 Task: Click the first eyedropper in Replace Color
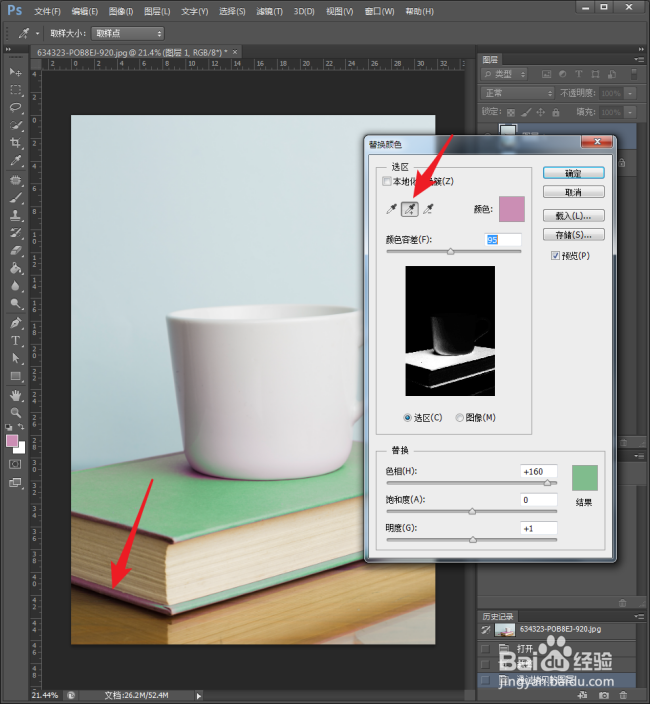coord(391,209)
